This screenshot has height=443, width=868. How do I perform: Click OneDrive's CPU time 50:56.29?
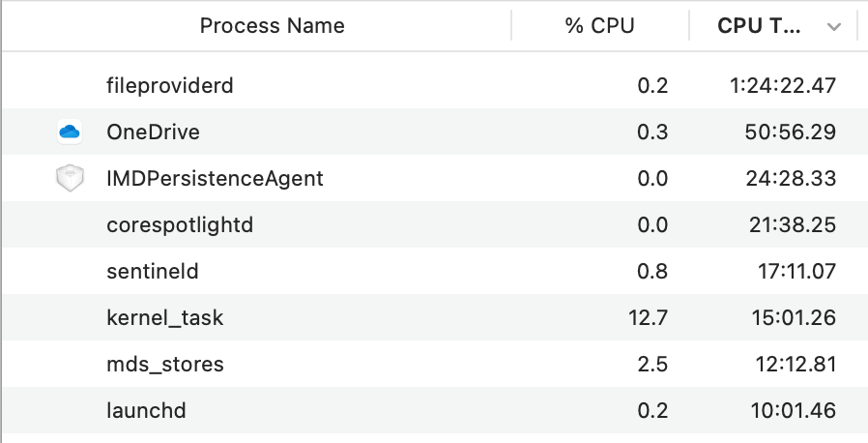tap(791, 132)
